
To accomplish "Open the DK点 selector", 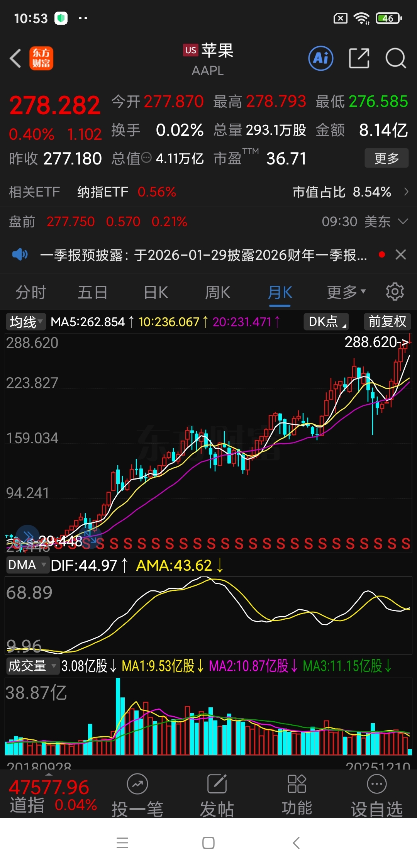I will 326,322.
